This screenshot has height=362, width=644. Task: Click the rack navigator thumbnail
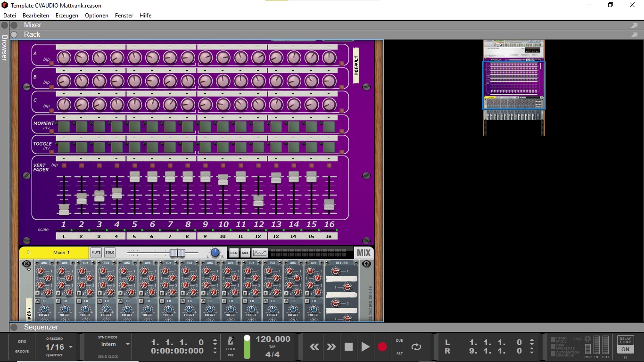(x=514, y=87)
